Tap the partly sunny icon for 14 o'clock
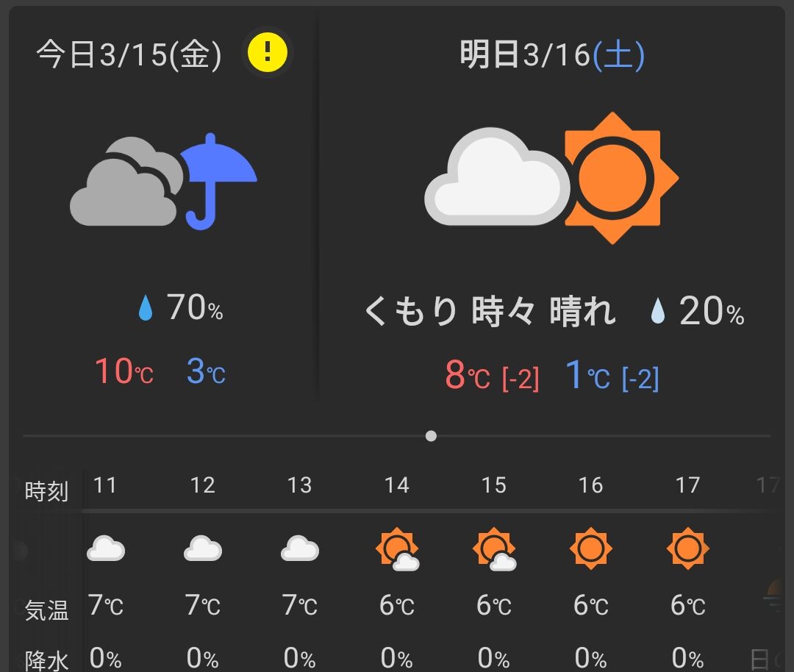 [x=397, y=549]
